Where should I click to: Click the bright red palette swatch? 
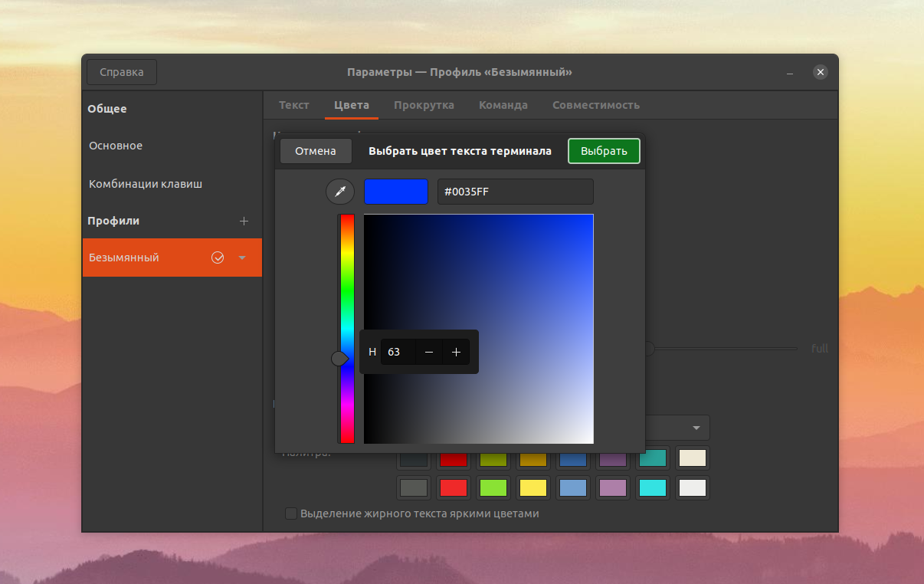coord(454,487)
